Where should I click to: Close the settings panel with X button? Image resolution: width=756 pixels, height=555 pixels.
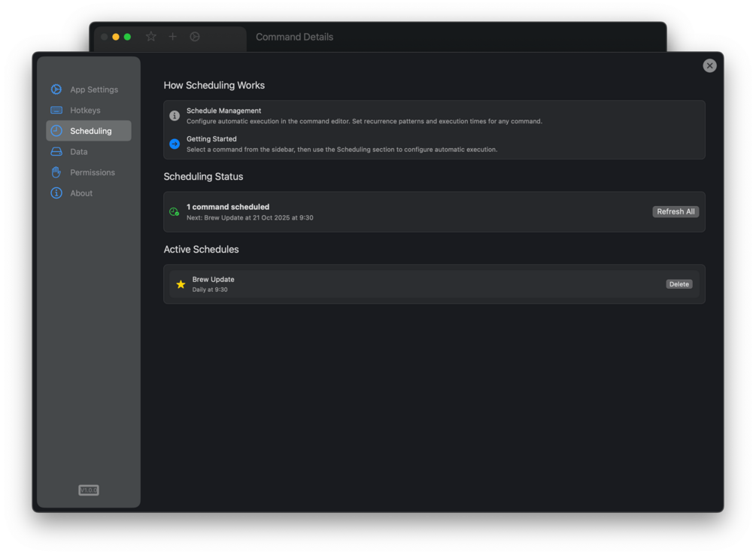point(709,66)
